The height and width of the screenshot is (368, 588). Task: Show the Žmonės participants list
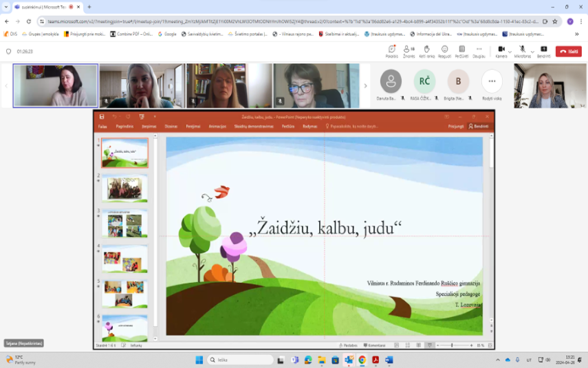pos(408,50)
